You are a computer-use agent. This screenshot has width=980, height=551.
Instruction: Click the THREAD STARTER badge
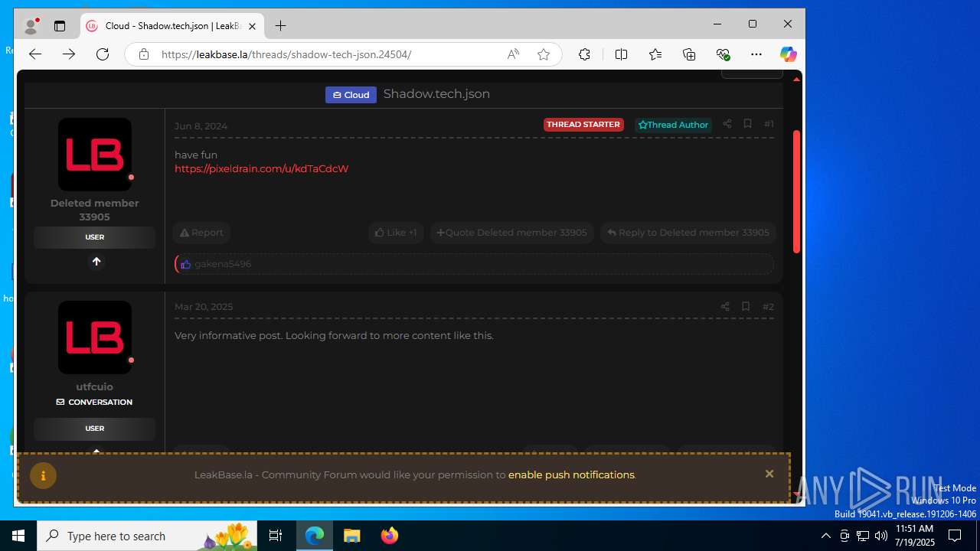point(583,125)
